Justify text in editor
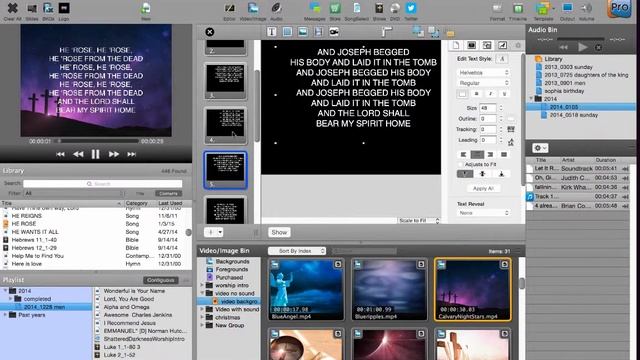The image size is (640, 360). 504,155
